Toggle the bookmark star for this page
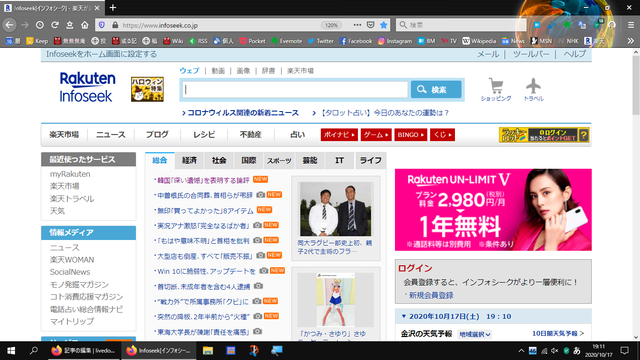Viewport: 640px width, 360px height. pos(384,25)
